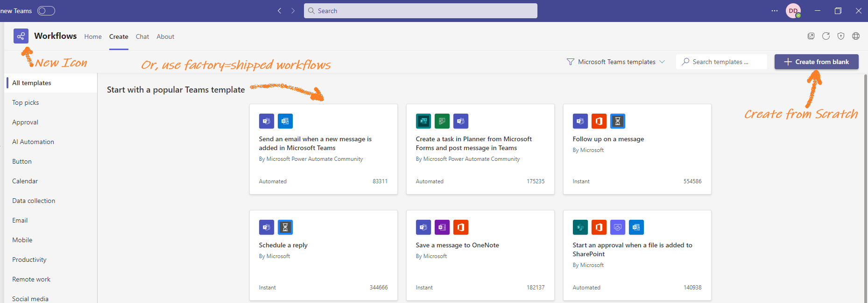Click Forms icon on the Planner task card

[x=423, y=121]
